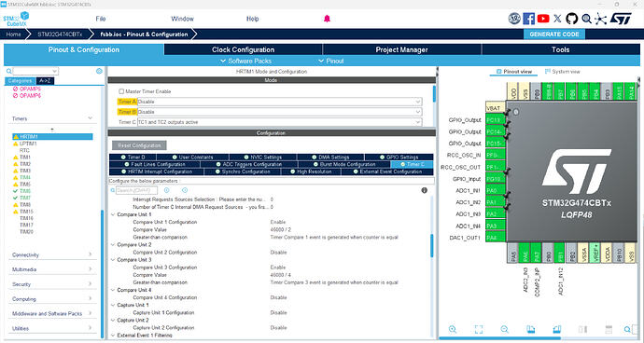Click the pin search icon at bottom right
This screenshot has width=644, height=343.
point(627,329)
